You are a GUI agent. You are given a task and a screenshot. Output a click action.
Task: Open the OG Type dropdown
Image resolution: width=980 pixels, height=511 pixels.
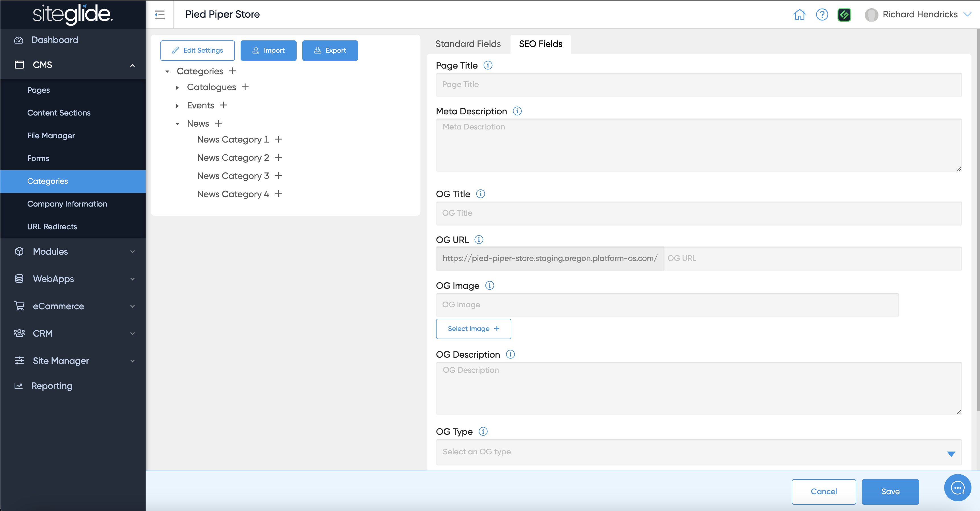click(x=698, y=452)
